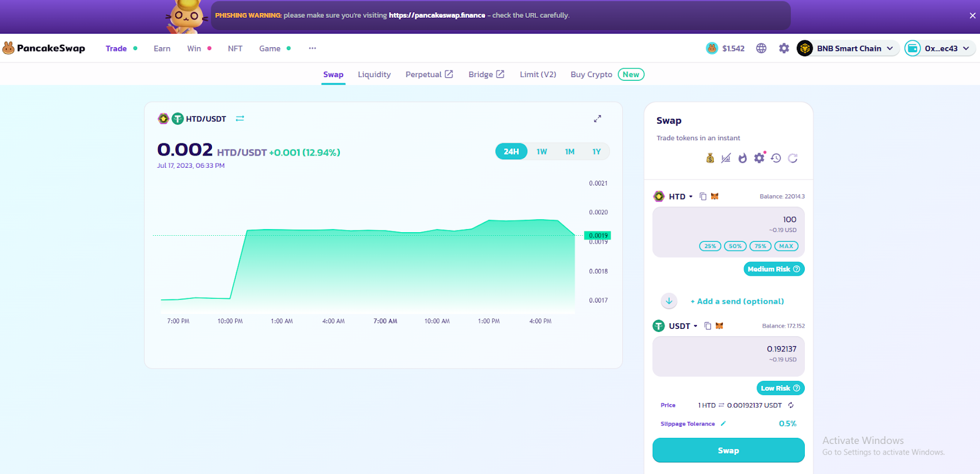Add USDT to MetaMask wallet
Viewport: 980px width, 474px height.
point(719,326)
